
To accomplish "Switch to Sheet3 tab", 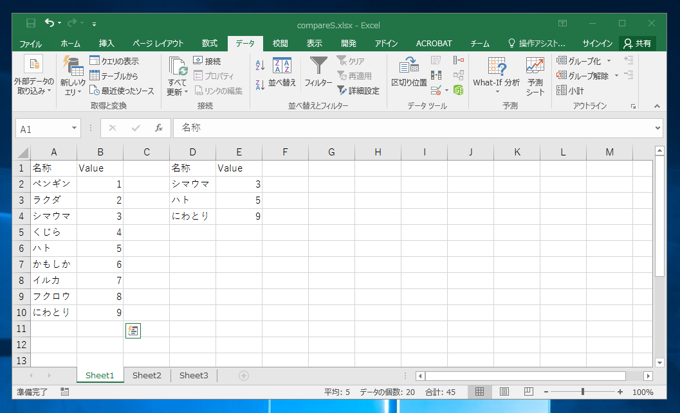I will click(x=194, y=376).
